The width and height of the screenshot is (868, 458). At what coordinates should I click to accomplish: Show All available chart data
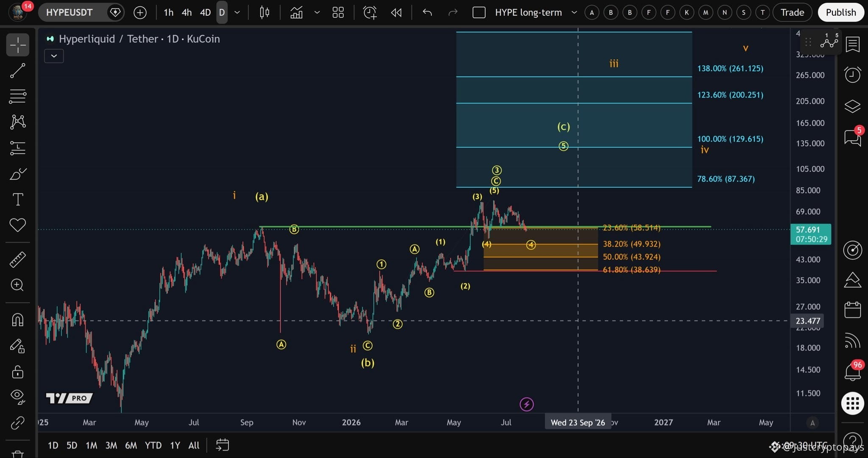tap(194, 445)
